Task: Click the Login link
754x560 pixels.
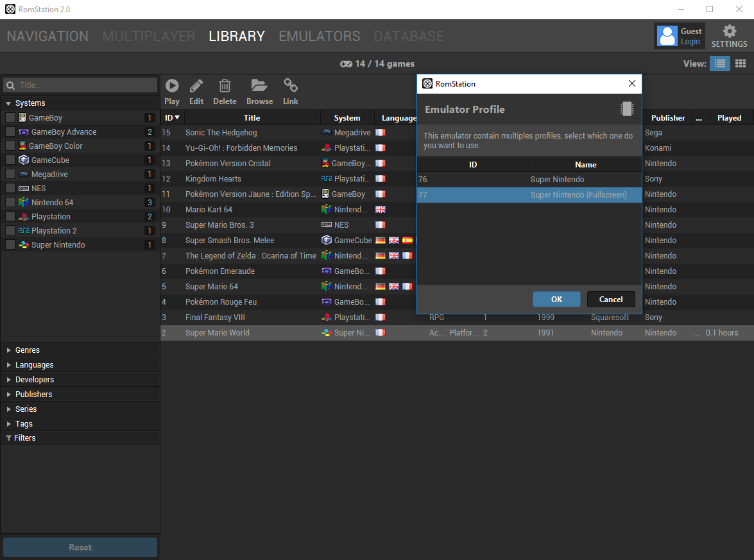Action: point(690,42)
